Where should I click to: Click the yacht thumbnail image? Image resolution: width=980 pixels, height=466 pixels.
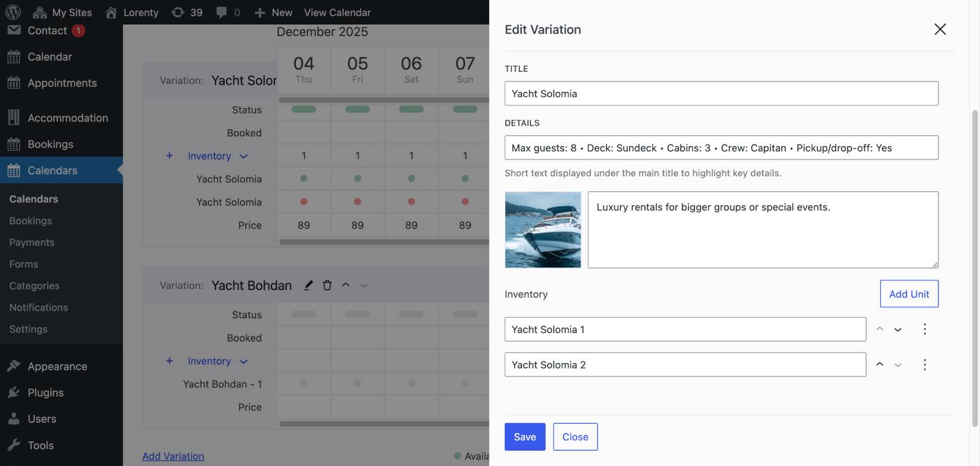[543, 230]
